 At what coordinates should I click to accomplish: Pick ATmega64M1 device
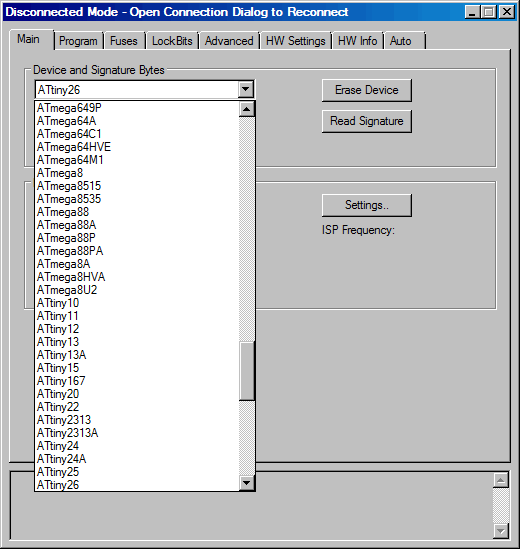point(137,160)
